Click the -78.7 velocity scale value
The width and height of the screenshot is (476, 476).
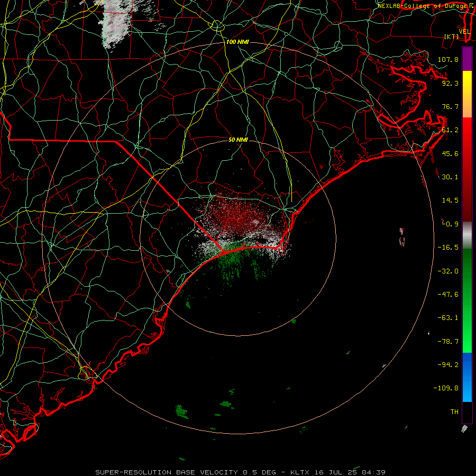[x=448, y=342]
